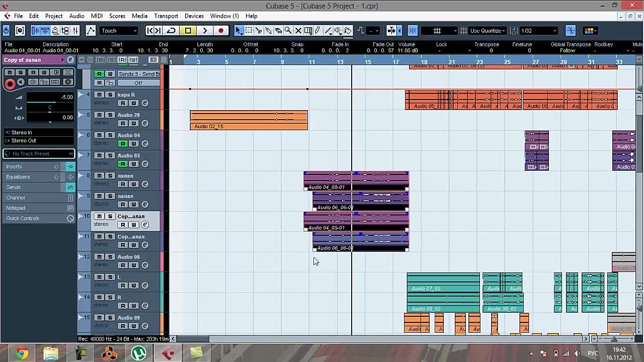Click the transport Record button
The height and width of the screenshot is (362, 644).
tap(221, 31)
